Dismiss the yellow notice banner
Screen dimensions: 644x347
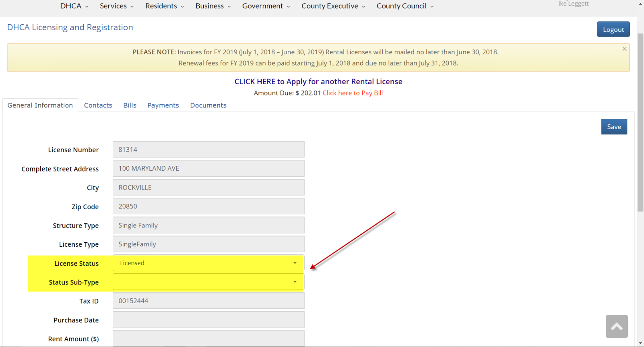624,49
